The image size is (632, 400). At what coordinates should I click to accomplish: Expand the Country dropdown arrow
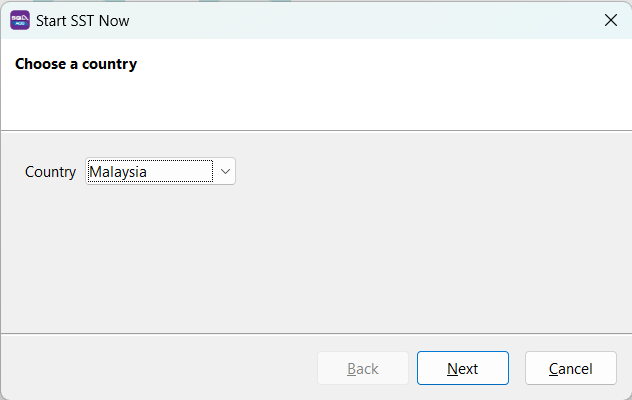(x=226, y=172)
